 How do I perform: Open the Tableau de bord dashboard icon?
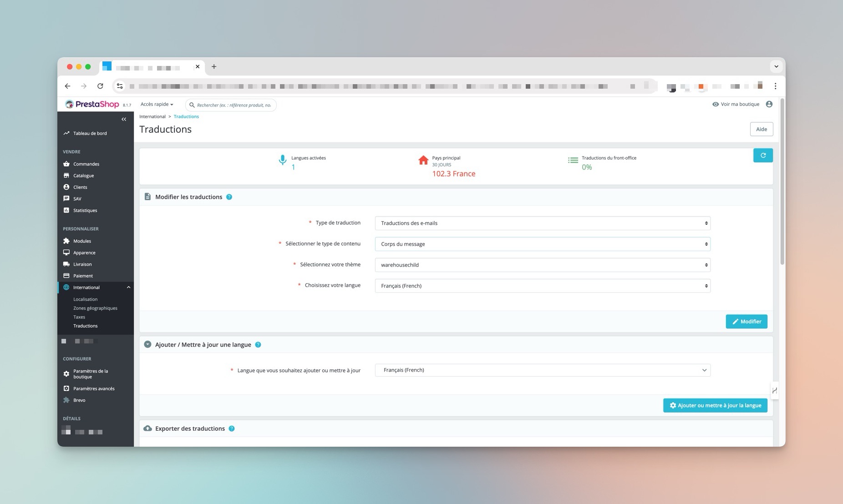coord(66,133)
